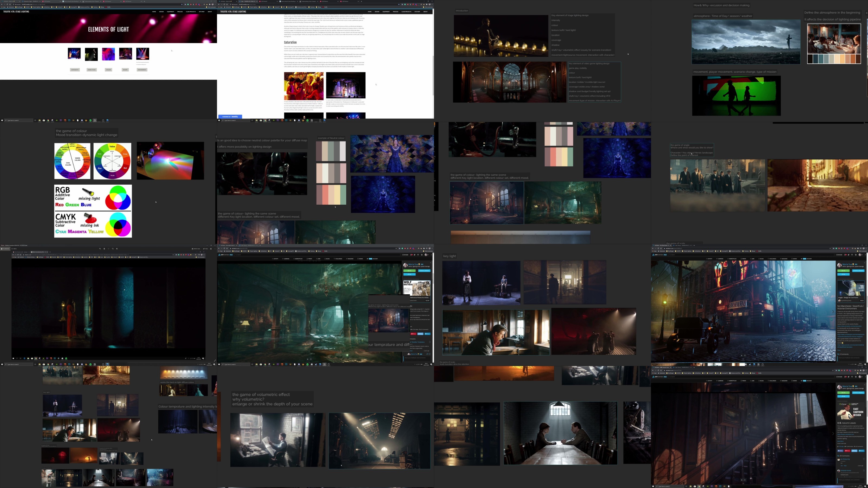This screenshot has height=488, width=868.
Task: Open CHALLENGES on the Moonlight ArtStation page
Action: [339, 259]
